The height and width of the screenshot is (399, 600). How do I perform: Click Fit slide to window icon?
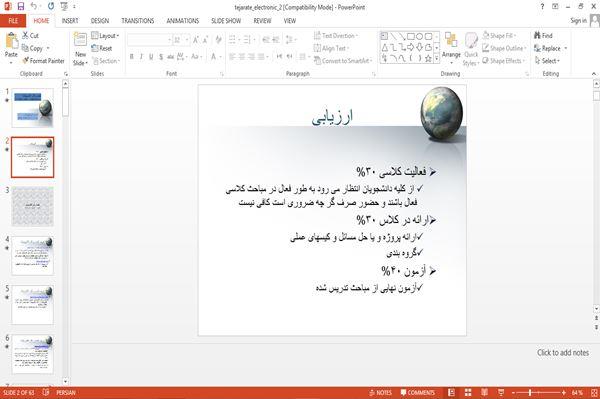tap(594, 392)
